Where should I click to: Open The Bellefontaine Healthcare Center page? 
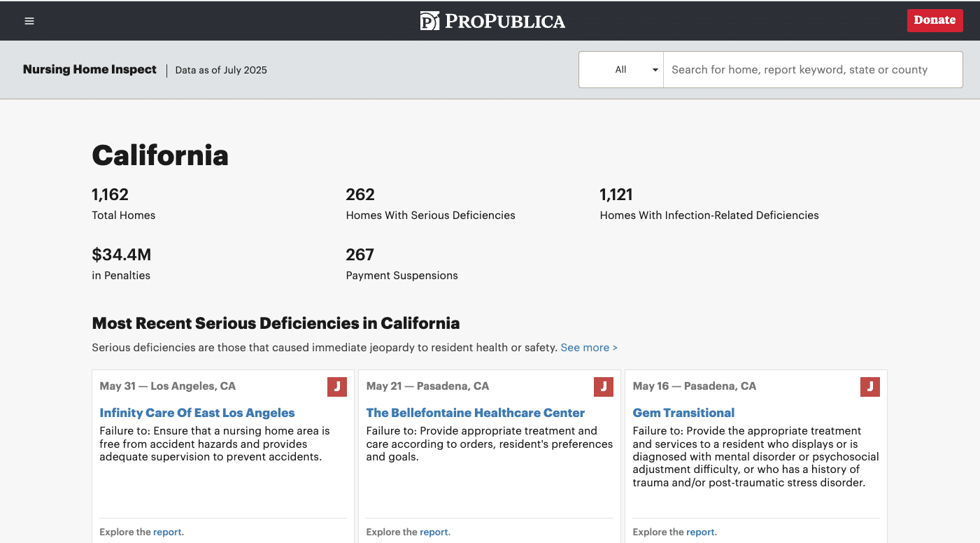475,413
